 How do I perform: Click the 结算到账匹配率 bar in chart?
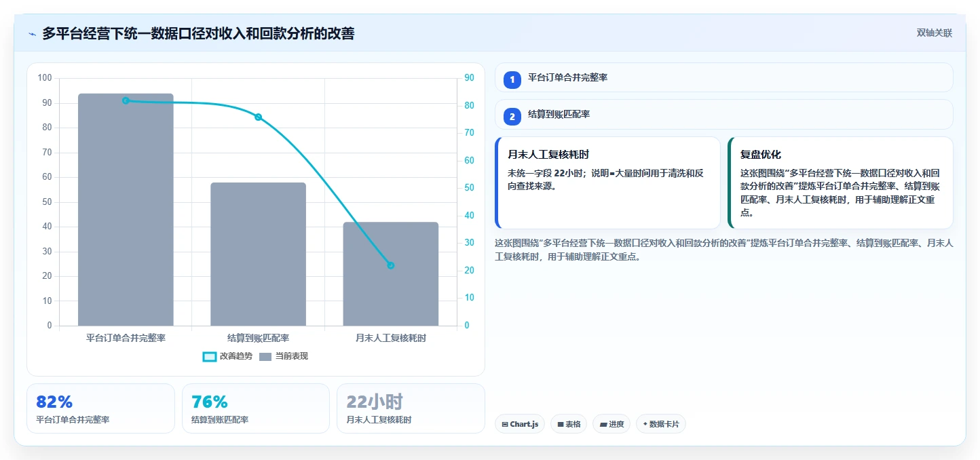[258, 254]
